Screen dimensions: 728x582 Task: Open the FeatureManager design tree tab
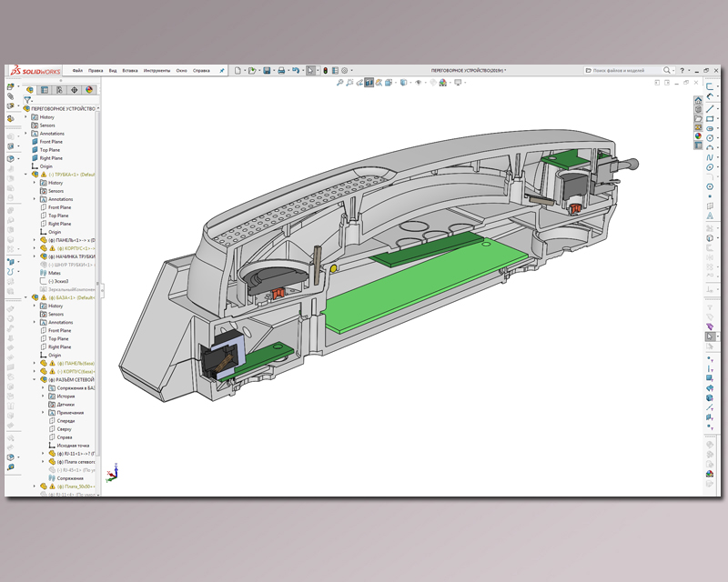point(30,90)
